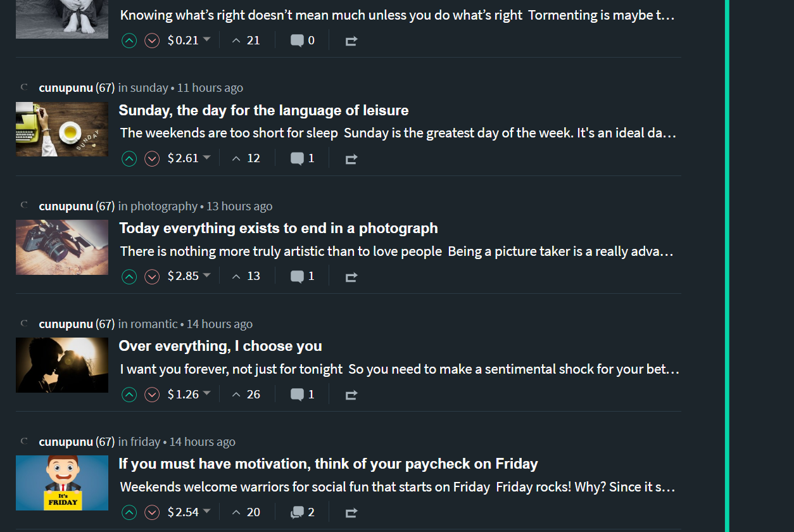Open comments on the Friday paycheck post
Viewport: 794px width, 532px height.
302,512
